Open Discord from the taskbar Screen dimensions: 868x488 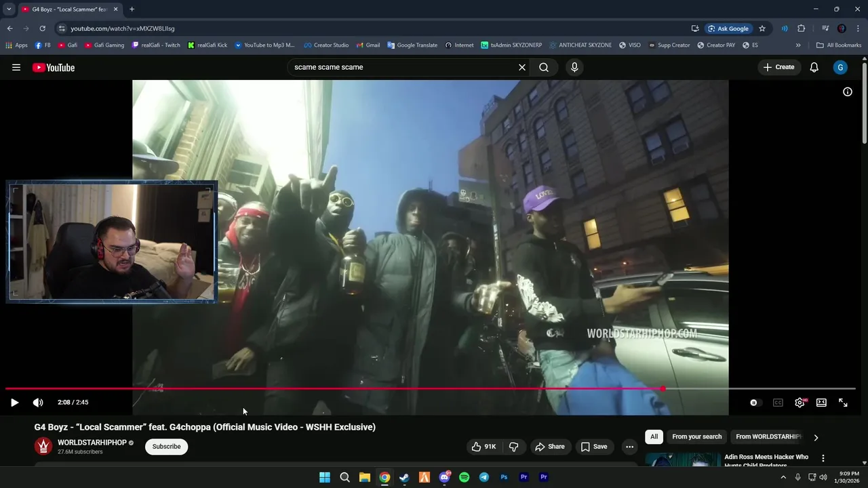[x=444, y=477]
